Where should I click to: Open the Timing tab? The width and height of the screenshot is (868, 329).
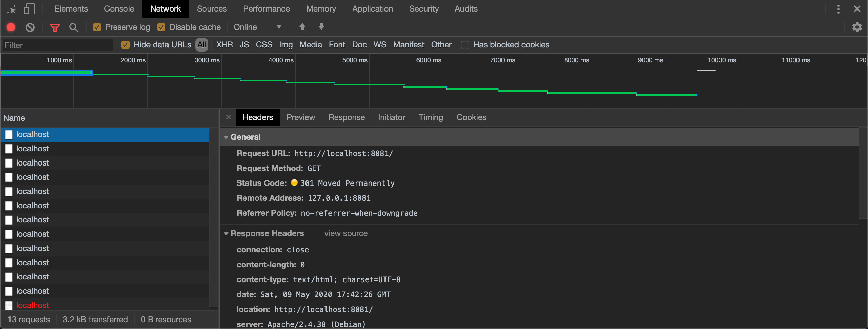[431, 117]
